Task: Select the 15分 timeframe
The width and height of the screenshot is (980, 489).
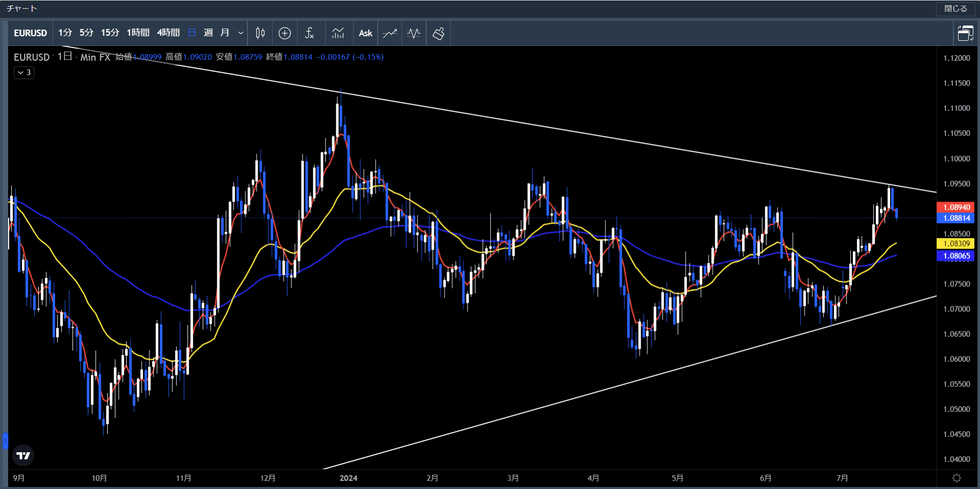Action: [x=110, y=33]
